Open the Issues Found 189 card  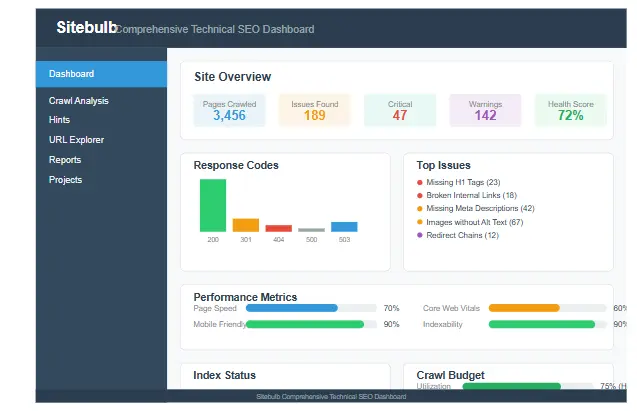point(314,110)
